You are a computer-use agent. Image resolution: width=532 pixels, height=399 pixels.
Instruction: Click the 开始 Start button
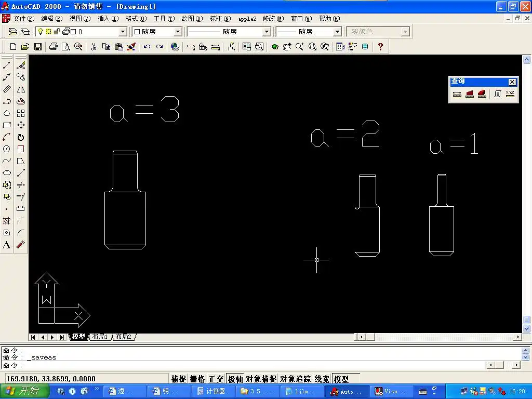point(24,391)
